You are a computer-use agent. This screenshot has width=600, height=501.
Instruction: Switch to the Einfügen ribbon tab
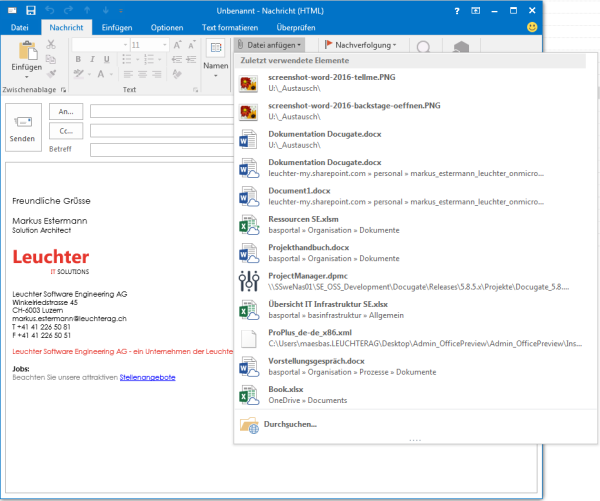tap(117, 28)
